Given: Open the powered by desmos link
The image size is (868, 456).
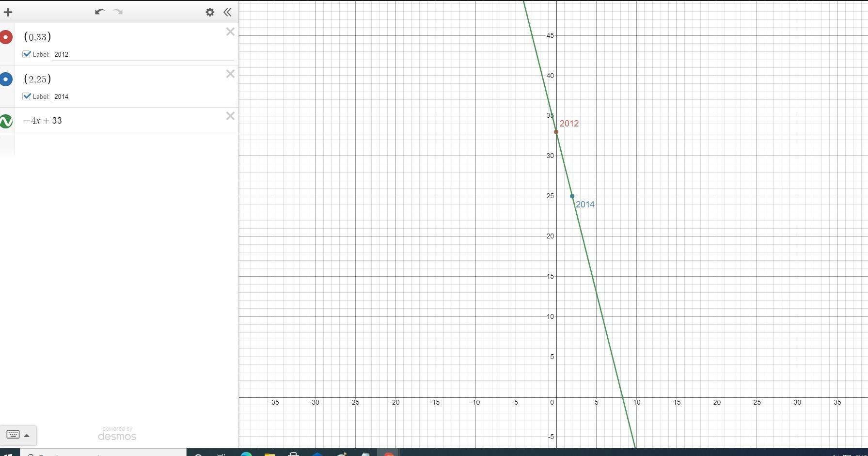Looking at the screenshot, I should (x=117, y=434).
